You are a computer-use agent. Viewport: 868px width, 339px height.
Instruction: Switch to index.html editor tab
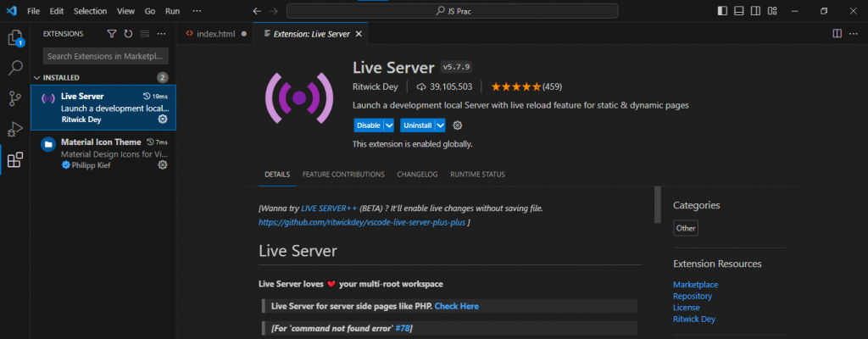215,34
